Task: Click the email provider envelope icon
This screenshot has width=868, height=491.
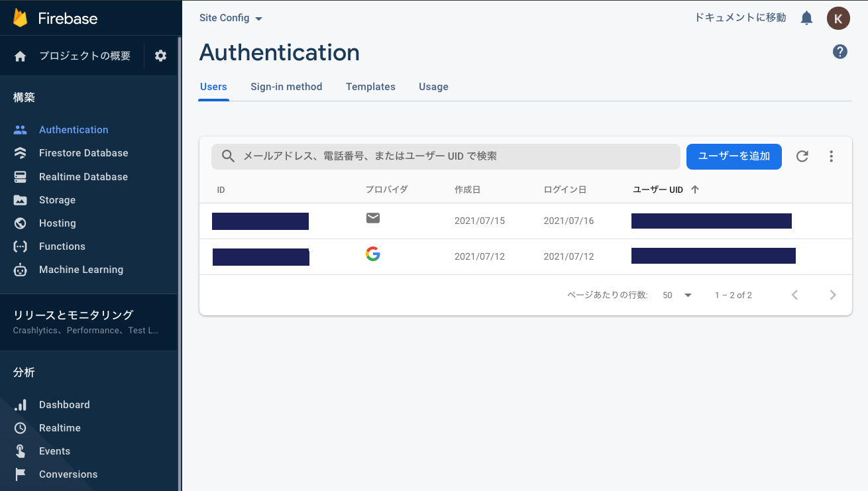Action: [373, 218]
